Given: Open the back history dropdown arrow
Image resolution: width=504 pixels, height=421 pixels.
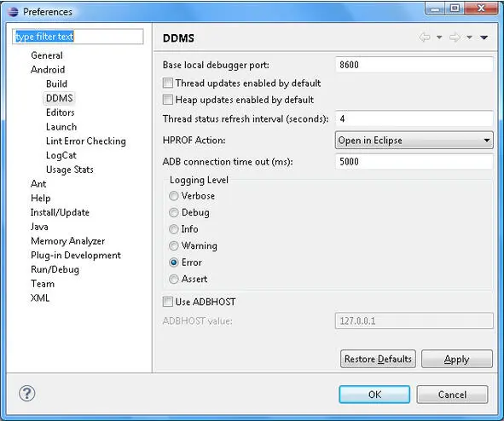Looking at the screenshot, I should tap(439, 37).
